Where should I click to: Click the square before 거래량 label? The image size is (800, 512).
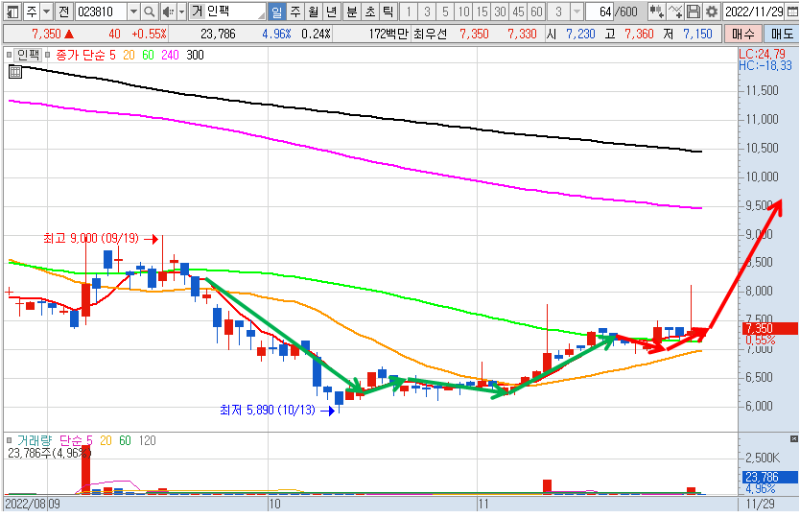[x=9, y=440]
